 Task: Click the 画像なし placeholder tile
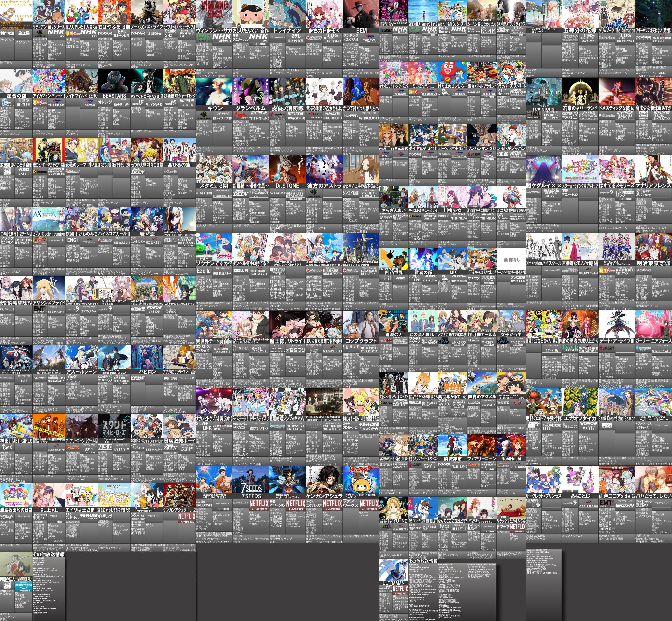pyautogui.click(x=512, y=259)
